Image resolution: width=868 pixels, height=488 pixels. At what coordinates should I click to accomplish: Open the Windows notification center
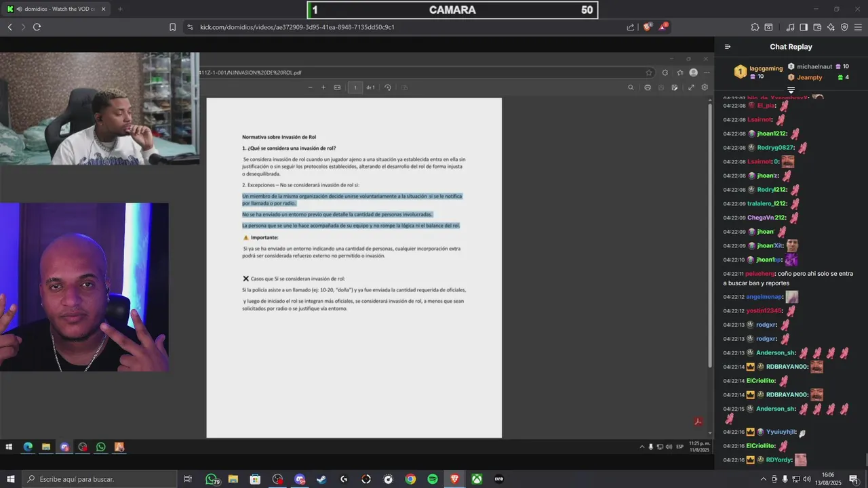854,479
